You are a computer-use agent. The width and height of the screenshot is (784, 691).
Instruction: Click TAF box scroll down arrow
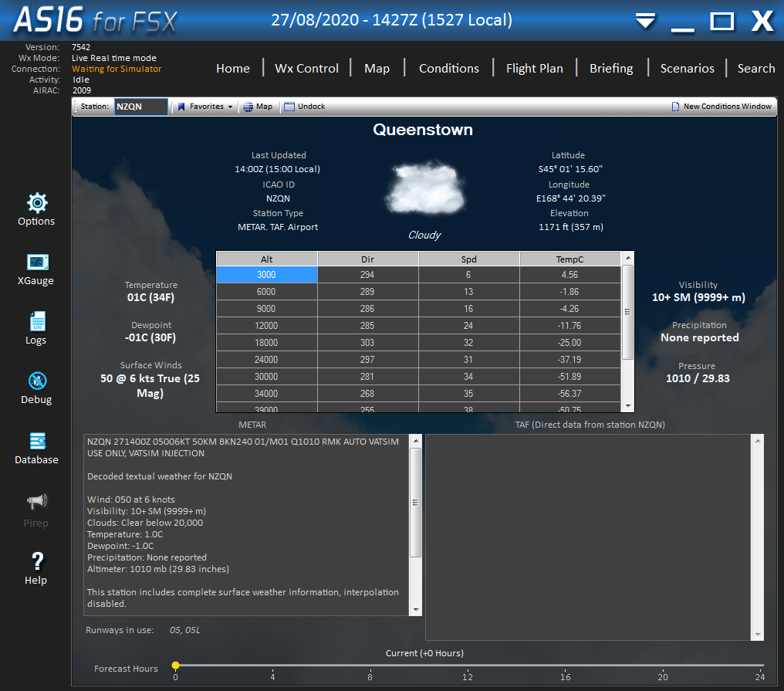point(758,634)
